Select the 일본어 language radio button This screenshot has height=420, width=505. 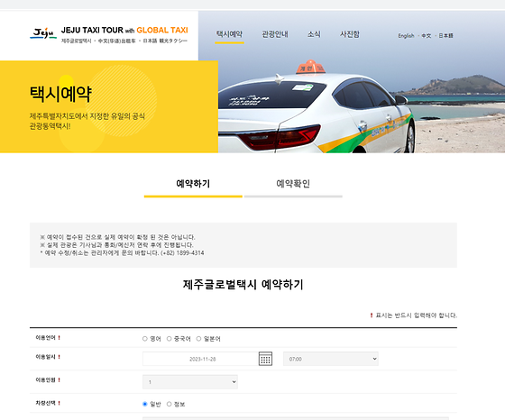click(x=198, y=339)
